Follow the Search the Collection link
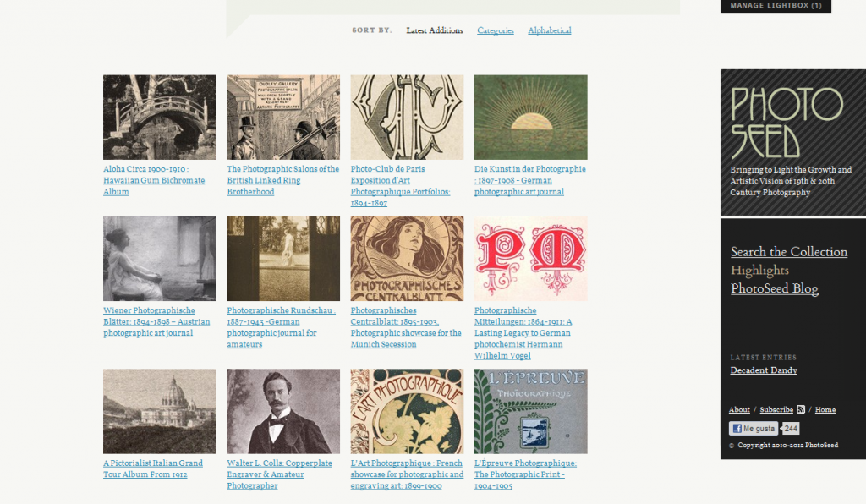Viewport: 866px width, 504px height. [x=789, y=252]
